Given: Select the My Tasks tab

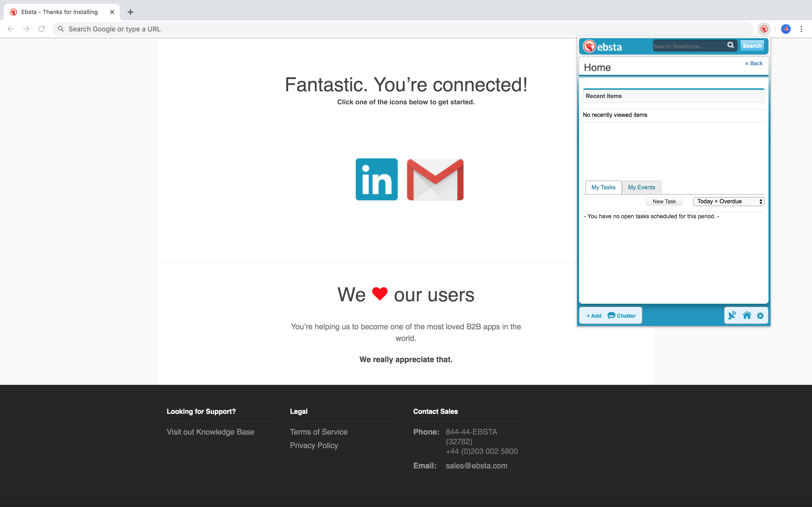Looking at the screenshot, I should click(603, 187).
